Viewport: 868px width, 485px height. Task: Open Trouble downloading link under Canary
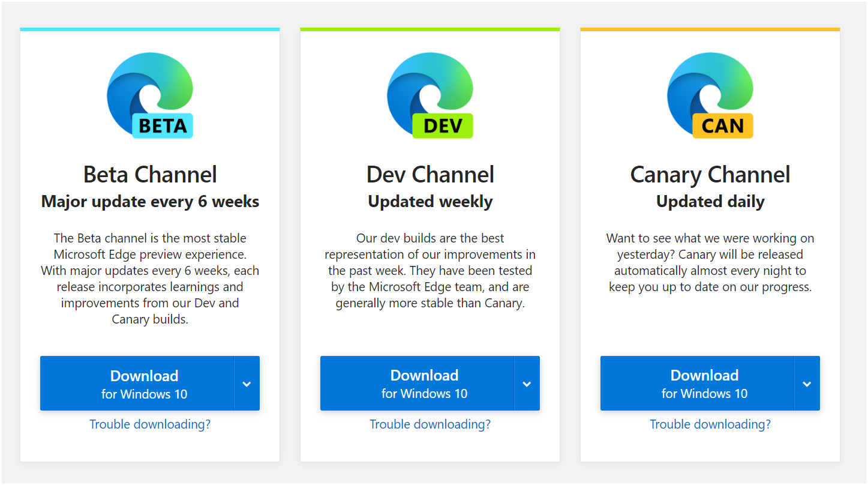click(x=710, y=424)
